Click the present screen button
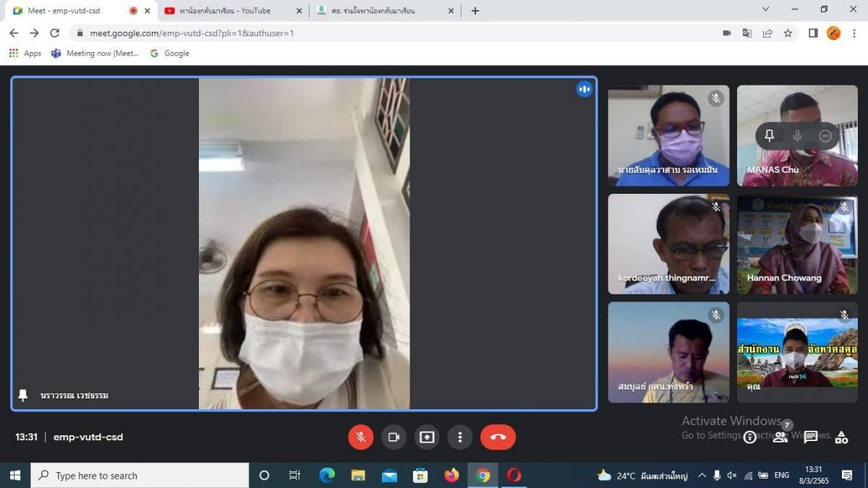 [x=427, y=437]
